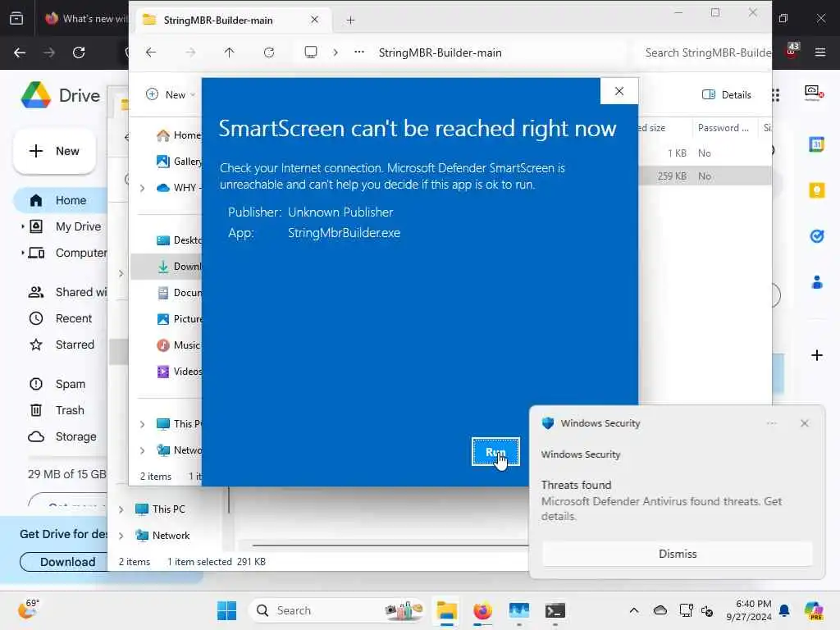Expand This PC in front Explorer window
The image size is (840, 630).
pos(142,424)
